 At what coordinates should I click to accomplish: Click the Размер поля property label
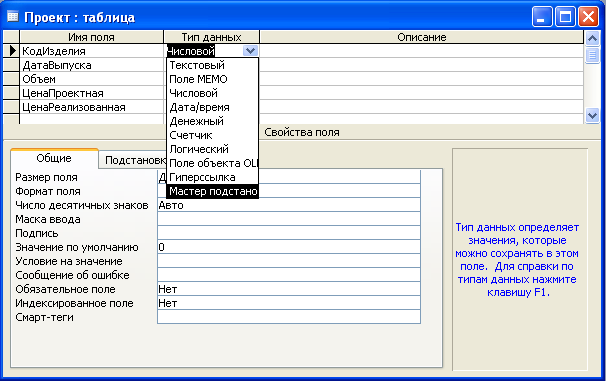tap(46, 177)
